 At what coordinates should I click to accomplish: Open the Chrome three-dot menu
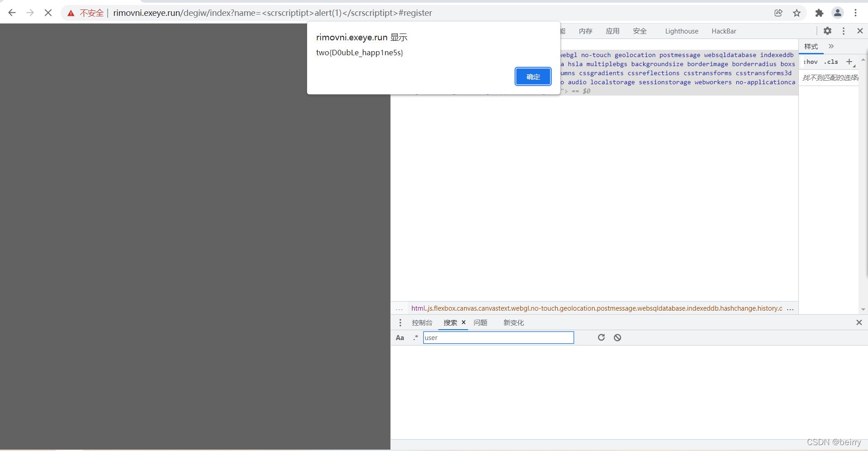(x=855, y=13)
